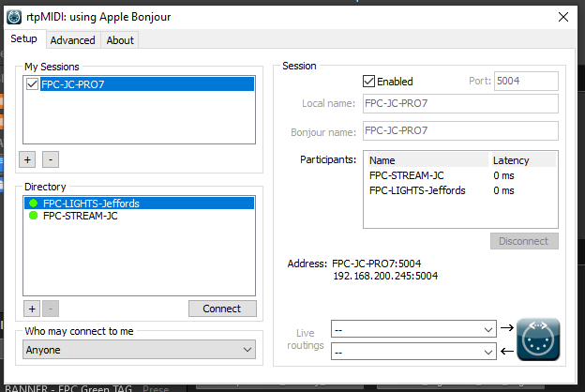The width and height of the screenshot is (585, 392).
Task: Toggle the Enabled checkbox in Session
Action: pyautogui.click(x=368, y=81)
